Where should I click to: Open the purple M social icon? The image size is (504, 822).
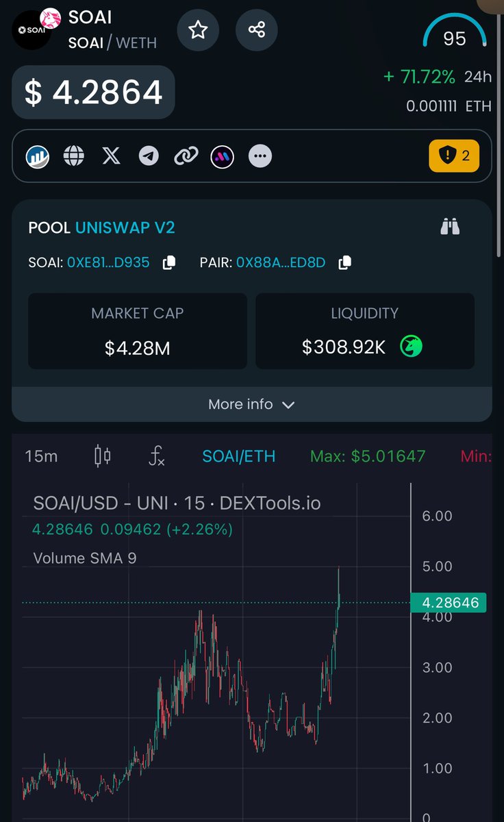point(223,156)
